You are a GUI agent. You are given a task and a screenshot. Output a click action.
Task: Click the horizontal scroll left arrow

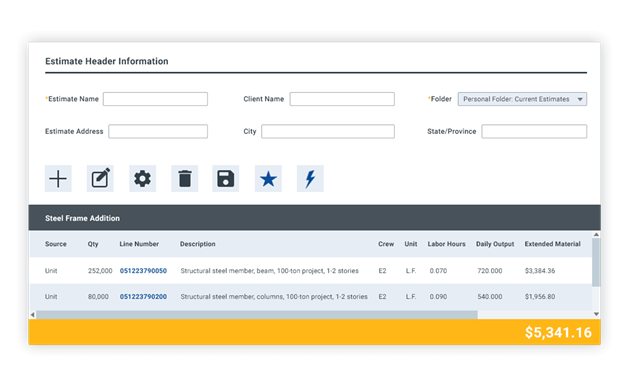[33, 314]
